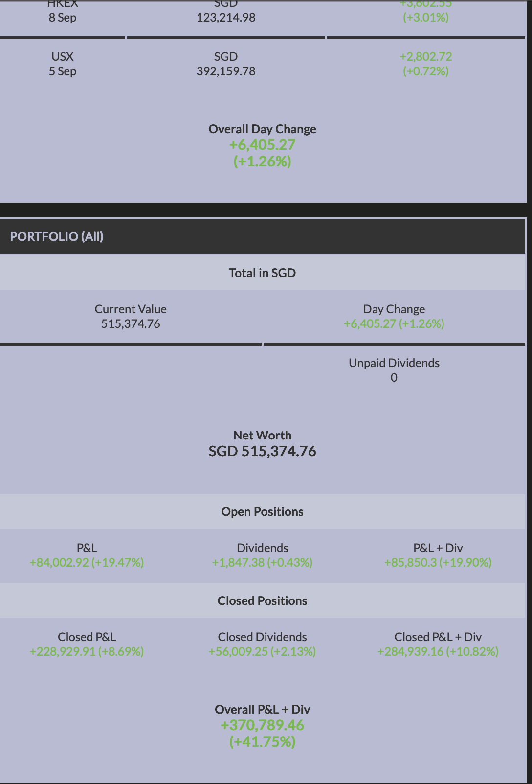Click the Overall Day Change amount +6,405.27
Screen dimensions: 532x784
262,145
